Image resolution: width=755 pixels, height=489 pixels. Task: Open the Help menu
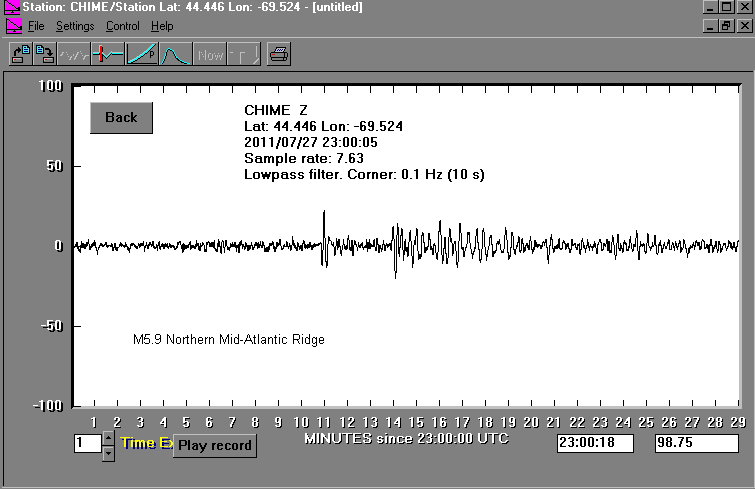162,26
